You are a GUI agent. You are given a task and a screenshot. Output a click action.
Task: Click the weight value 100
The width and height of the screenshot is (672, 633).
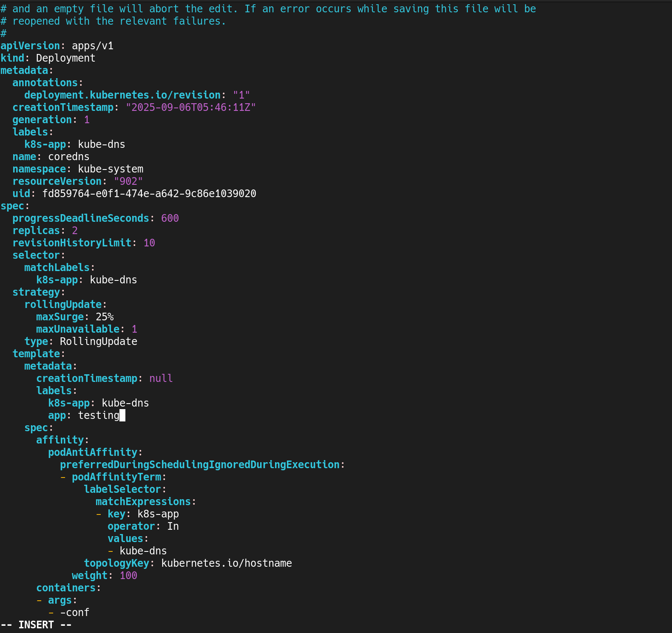pyautogui.click(x=128, y=576)
